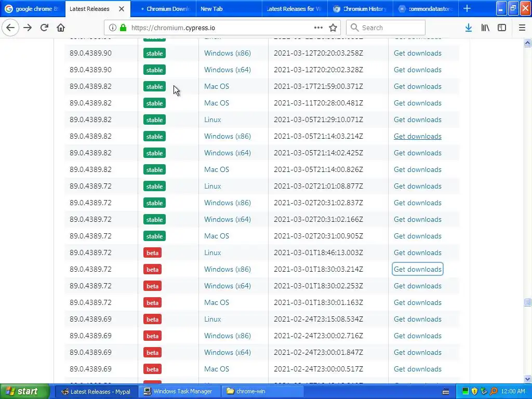Click the vertical scrollbar thumb
This screenshot has height=399, width=532.
[x=527, y=302]
